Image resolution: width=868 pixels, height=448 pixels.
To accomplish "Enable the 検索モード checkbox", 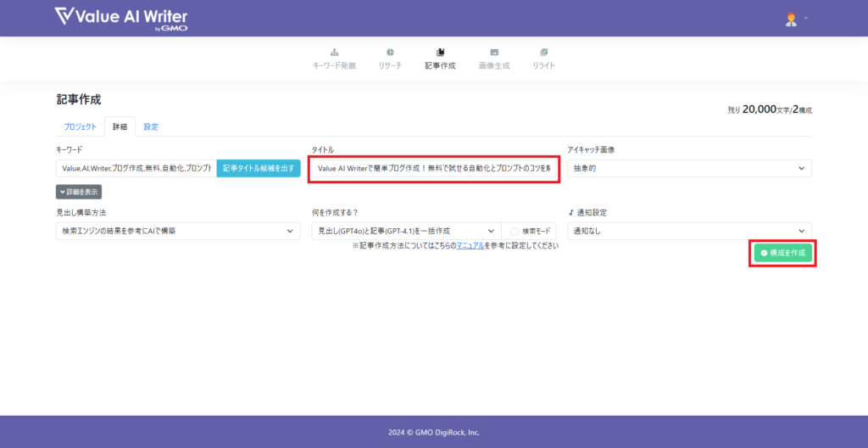I will 515,231.
